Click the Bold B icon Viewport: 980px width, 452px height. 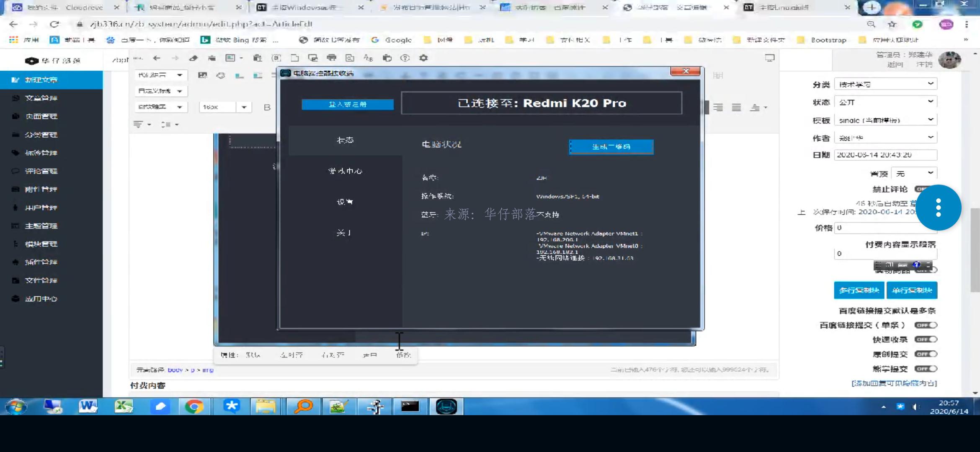click(267, 108)
